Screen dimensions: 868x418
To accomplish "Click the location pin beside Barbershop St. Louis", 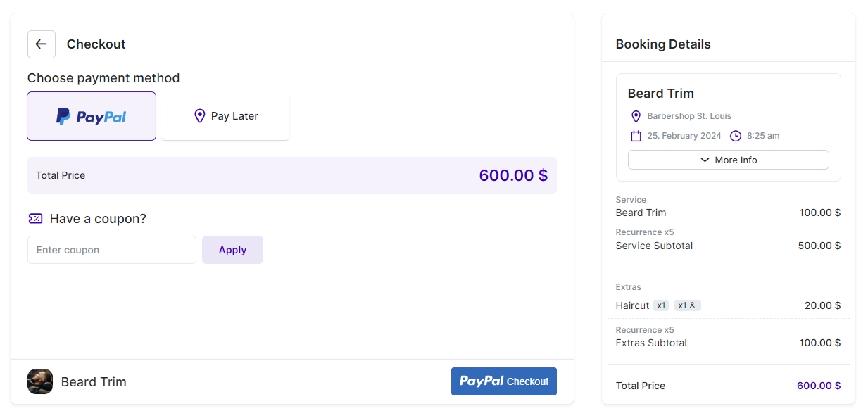I will tap(636, 116).
